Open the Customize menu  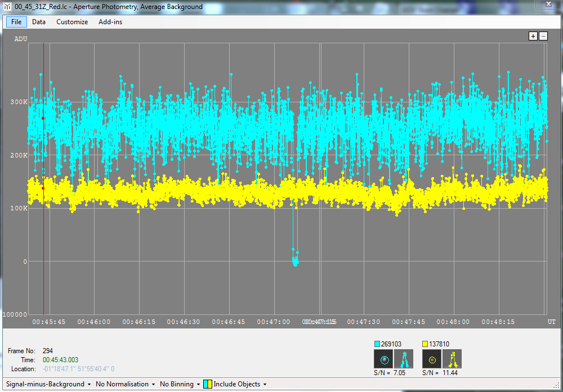(x=72, y=22)
